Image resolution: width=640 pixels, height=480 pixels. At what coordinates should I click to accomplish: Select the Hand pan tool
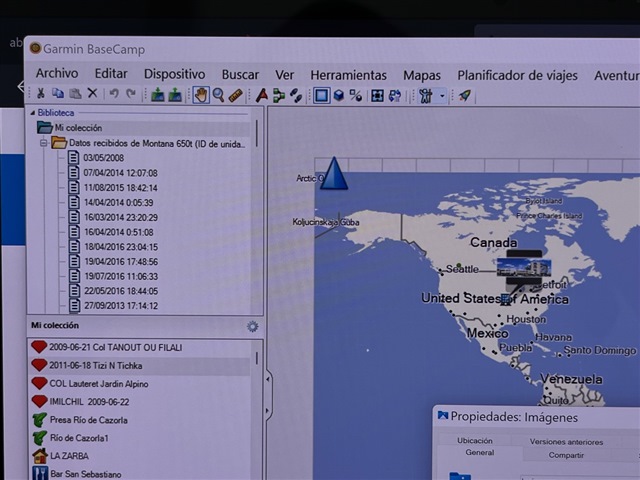[x=200, y=95]
